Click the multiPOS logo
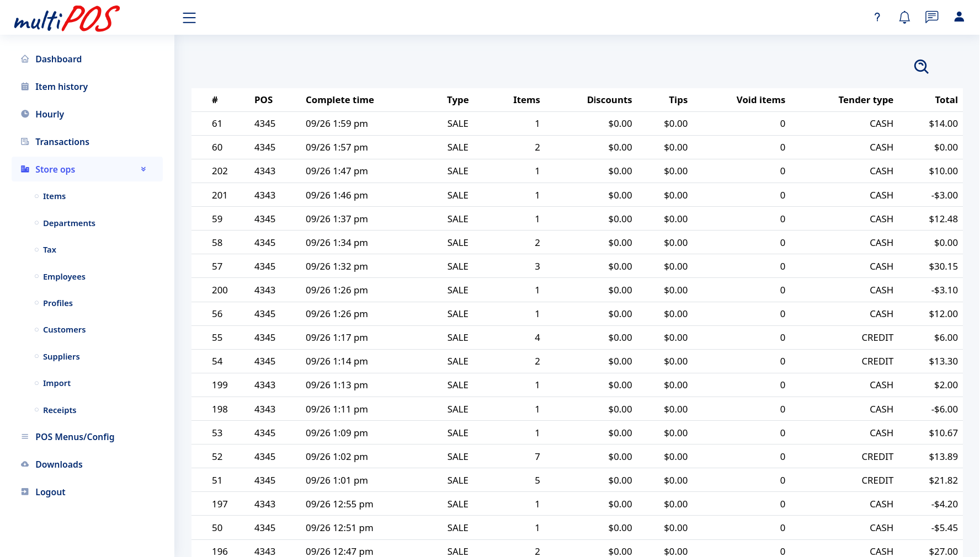The height and width of the screenshot is (557, 980). point(67,19)
